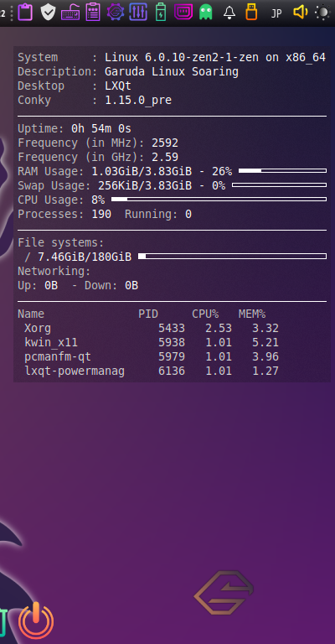
Task: Open the blue mixer sliders icon
Action: [x=138, y=13]
